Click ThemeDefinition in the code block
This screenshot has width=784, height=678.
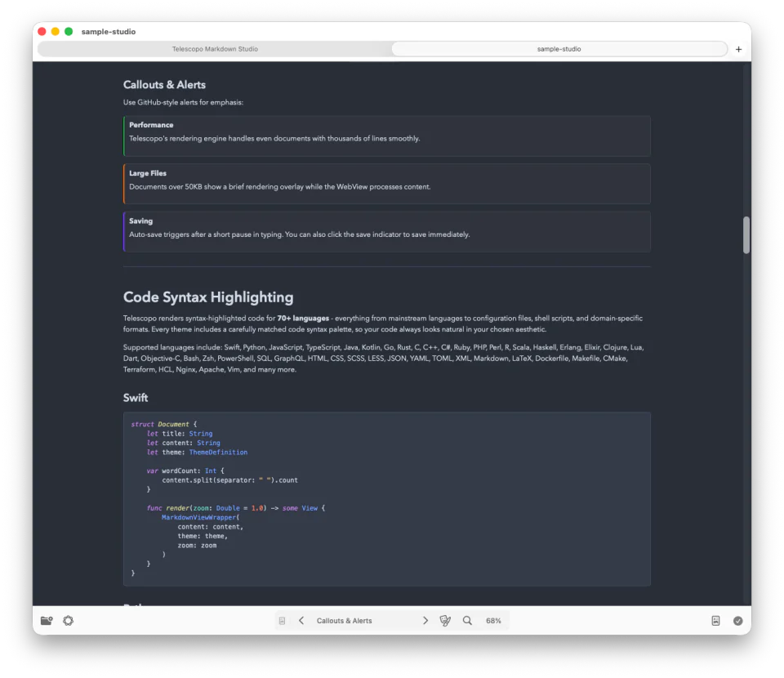tap(218, 452)
